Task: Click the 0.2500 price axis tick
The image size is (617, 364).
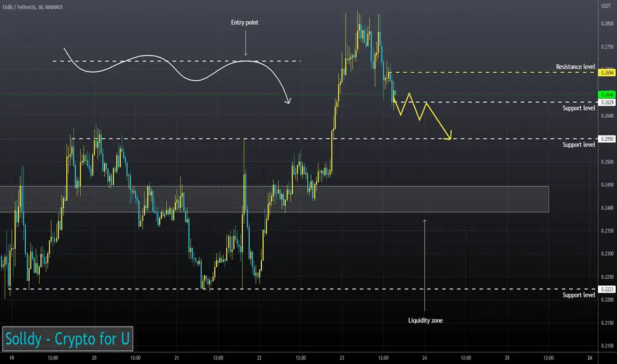Action: pyautogui.click(x=607, y=161)
